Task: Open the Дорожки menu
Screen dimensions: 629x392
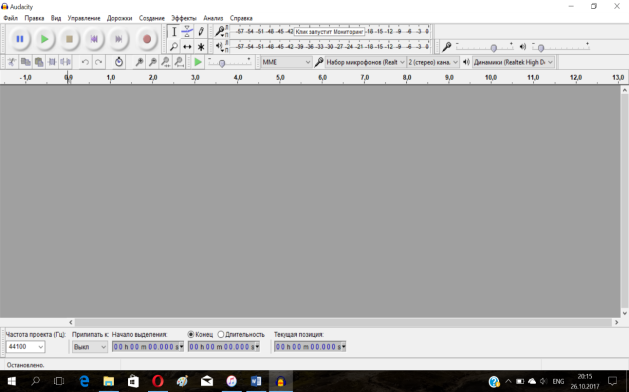Action: (x=119, y=18)
